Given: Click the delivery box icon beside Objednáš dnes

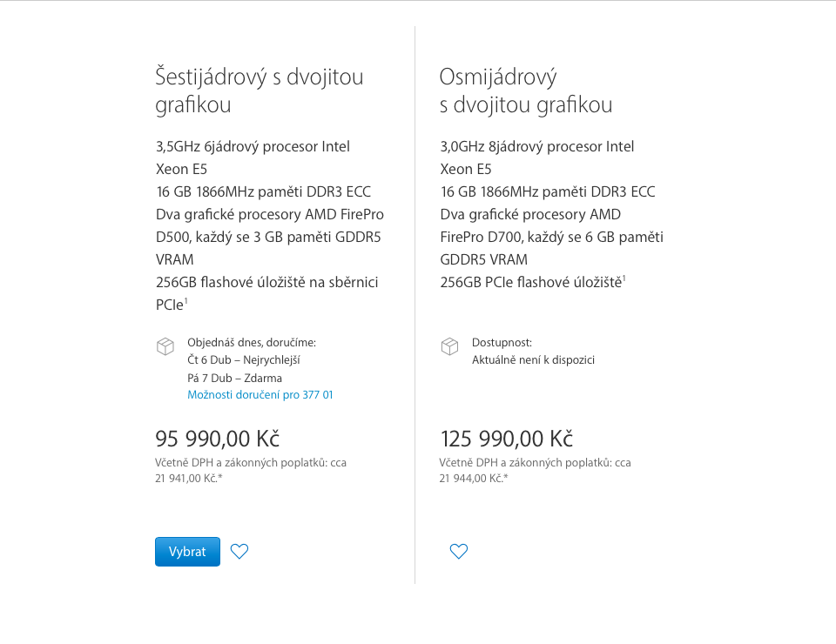Looking at the screenshot, I should (165, 346).
